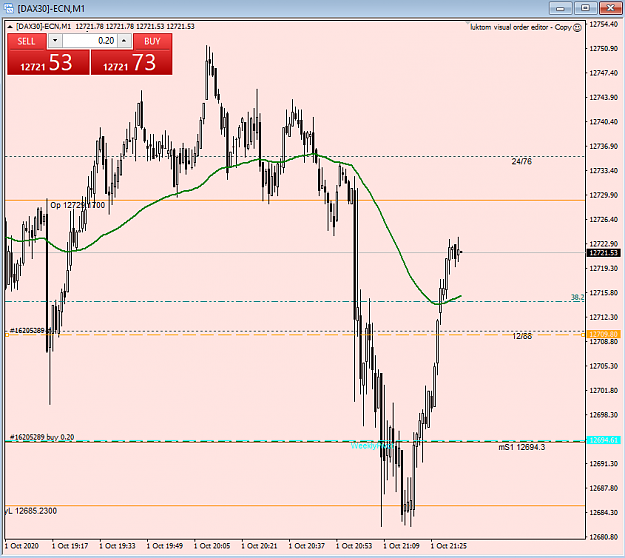Click the expert advisor smiley icon
The height and width of the screenshot is (558, 625).
577,28
